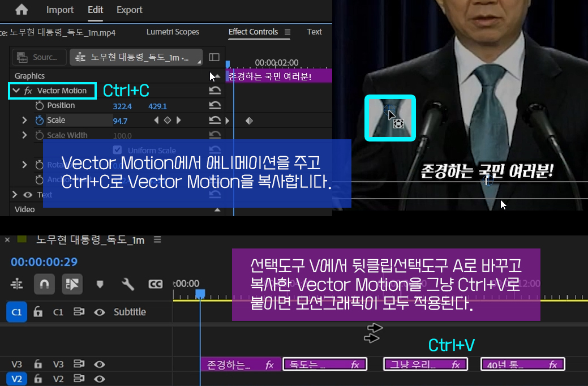Image resolution: width=588 pixels, height=386 pixels.
Task: Open the sequence clip dropdown in Effect Controls
Action: pos(136,57)
